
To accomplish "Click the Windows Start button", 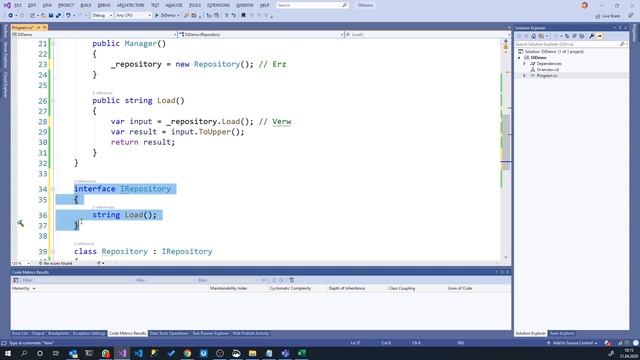I will 8,353.
